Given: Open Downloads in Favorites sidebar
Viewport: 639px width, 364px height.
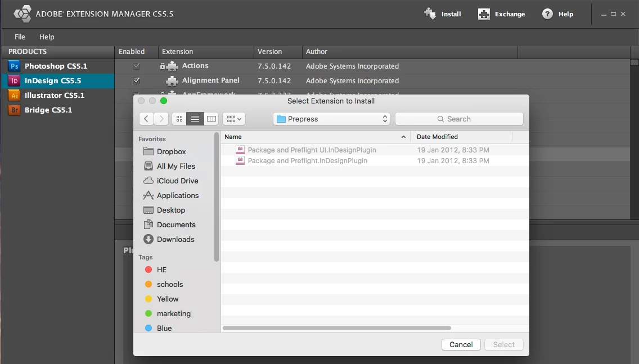Looking at the screenshot, I should tap(169, 240).
